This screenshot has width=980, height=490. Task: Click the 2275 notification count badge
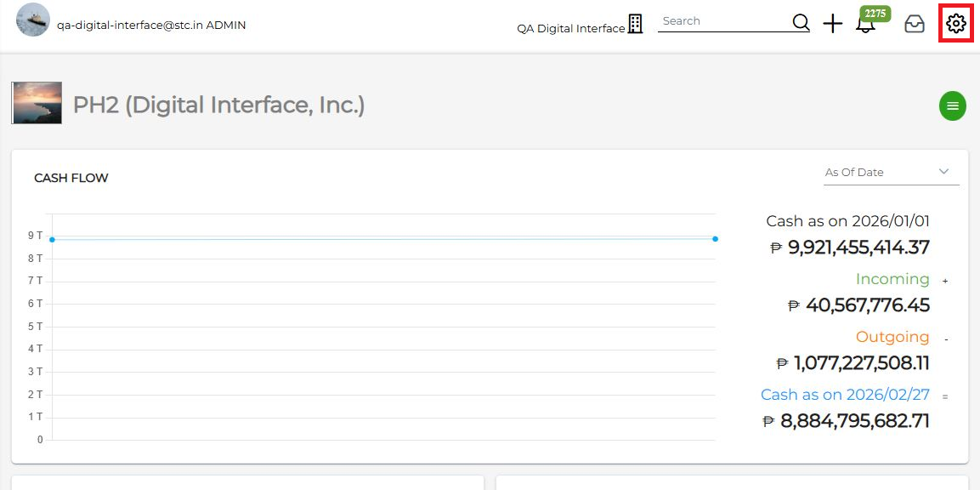(x=875, y=13)
